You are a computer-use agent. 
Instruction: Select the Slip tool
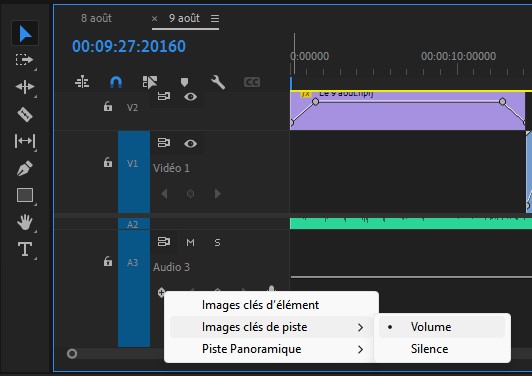click(25, 141)
